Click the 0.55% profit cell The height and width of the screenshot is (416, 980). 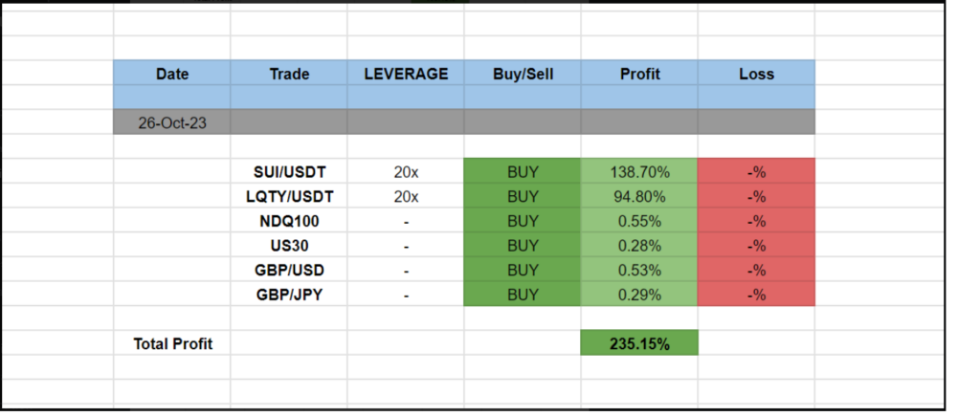pyautogui.click(x=639, y=221)
